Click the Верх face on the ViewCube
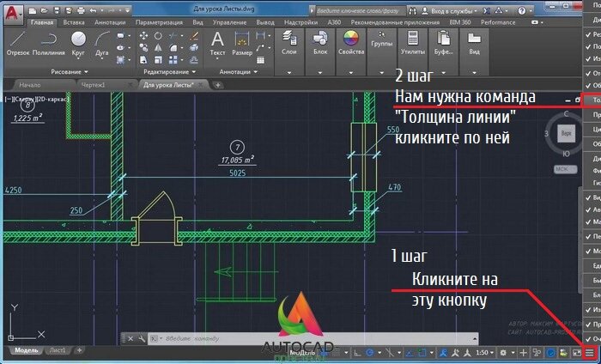Viewport: 601px width, 364px height. tap(566, 134)
